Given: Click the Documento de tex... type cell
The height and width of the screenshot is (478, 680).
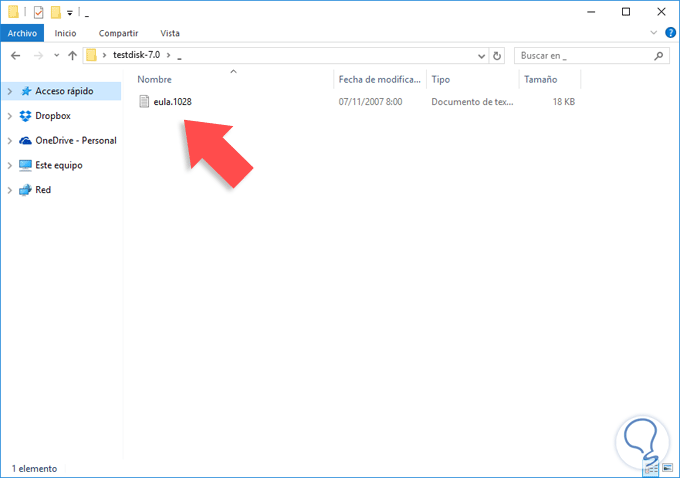Looking at the screenshot, I should (472, 102).
